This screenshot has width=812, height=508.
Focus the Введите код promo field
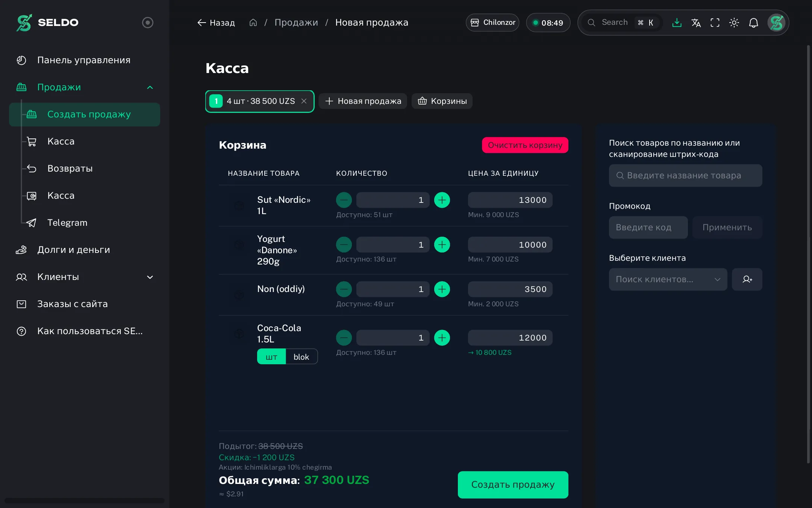point(648,227)
